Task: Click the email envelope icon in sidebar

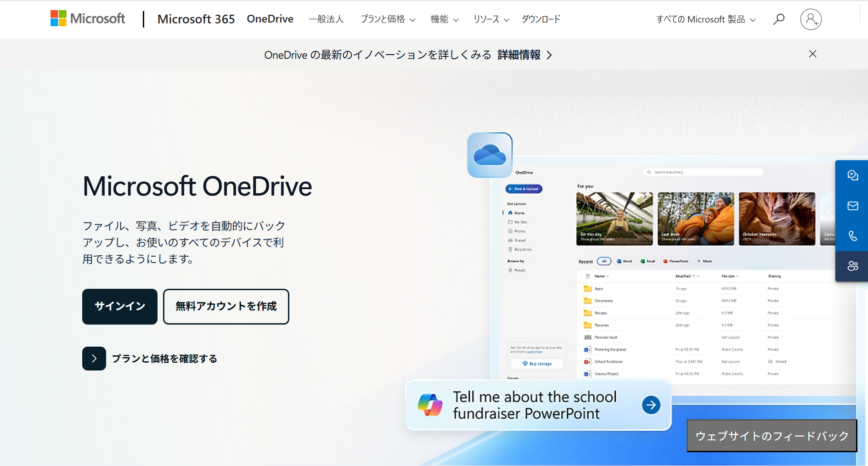Action: click(x=852, y=206)
